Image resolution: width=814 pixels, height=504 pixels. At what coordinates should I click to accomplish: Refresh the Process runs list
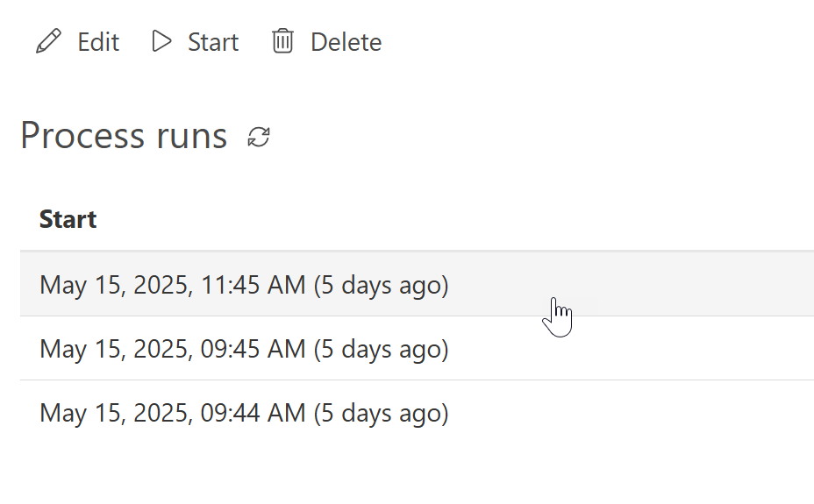coord(259,137)
